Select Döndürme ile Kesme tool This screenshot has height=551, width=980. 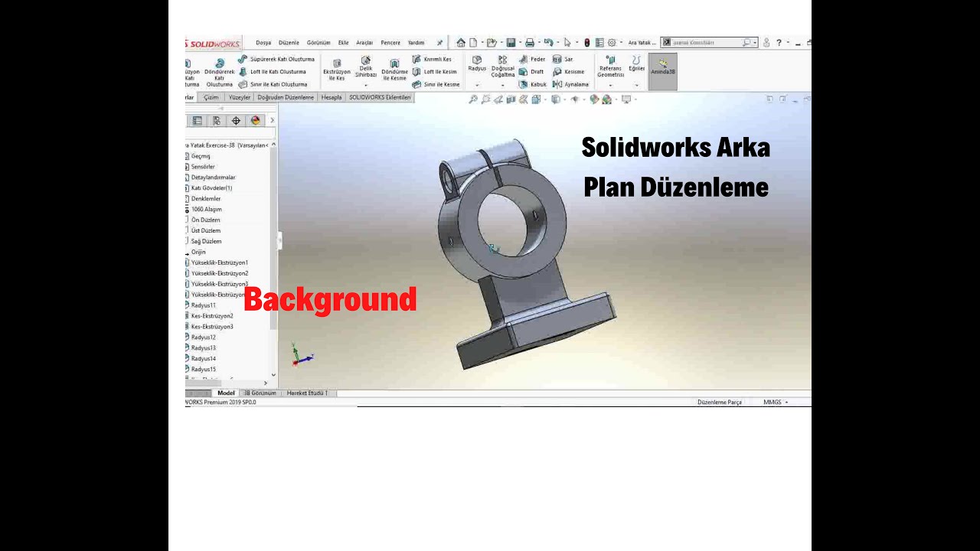(x=394, y=70)
